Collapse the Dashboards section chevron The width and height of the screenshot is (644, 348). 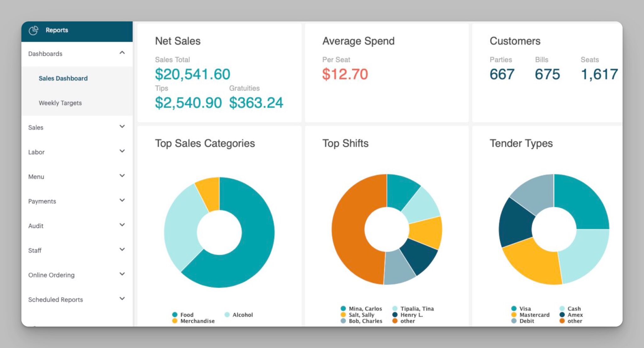click(122, 53)
